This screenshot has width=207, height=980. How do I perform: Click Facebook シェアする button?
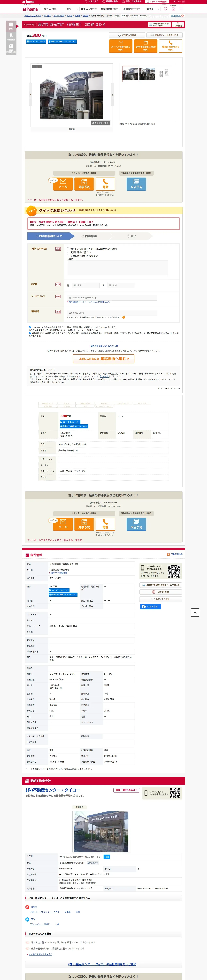click(x=150, y=606)
